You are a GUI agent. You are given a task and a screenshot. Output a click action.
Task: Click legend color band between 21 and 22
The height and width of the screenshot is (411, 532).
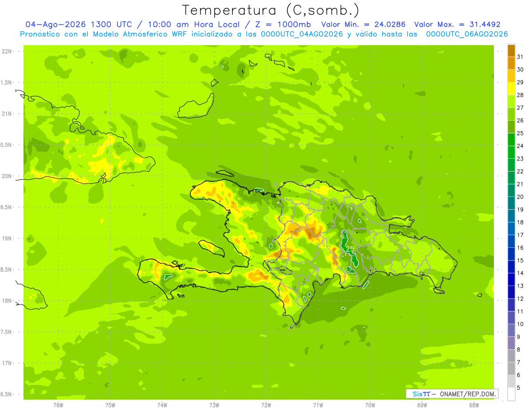point(511,178)
